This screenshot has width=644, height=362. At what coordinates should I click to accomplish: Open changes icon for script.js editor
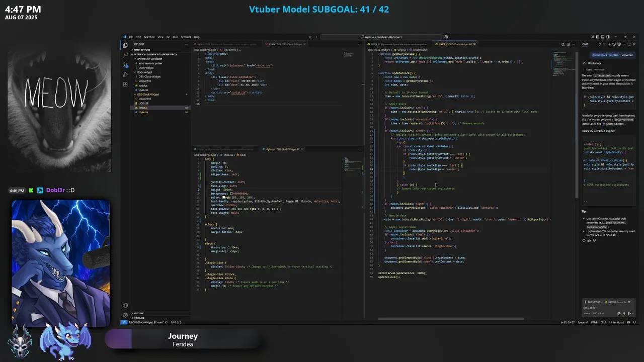click(x=563, y=44)
